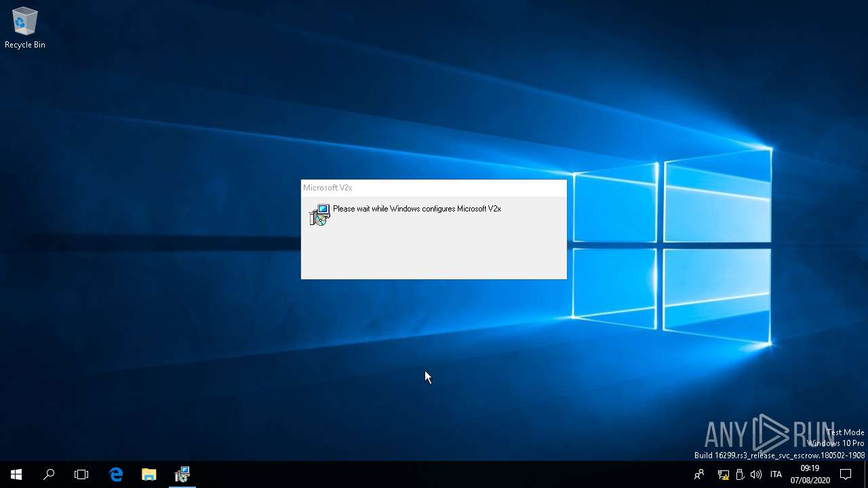The image size is (868, 488).
Task: Open the Recycle Bin desktop icon
Action: tap(24, 28)
